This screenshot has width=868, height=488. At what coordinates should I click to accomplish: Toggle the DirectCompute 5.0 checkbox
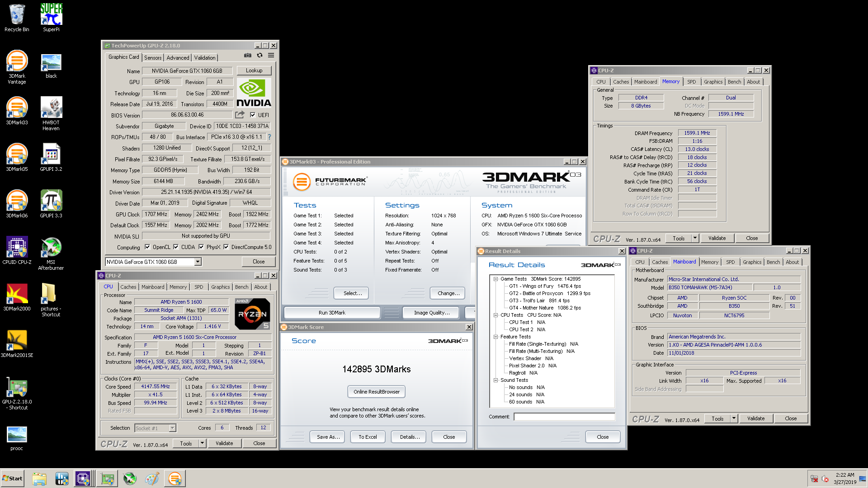point(226,247)
